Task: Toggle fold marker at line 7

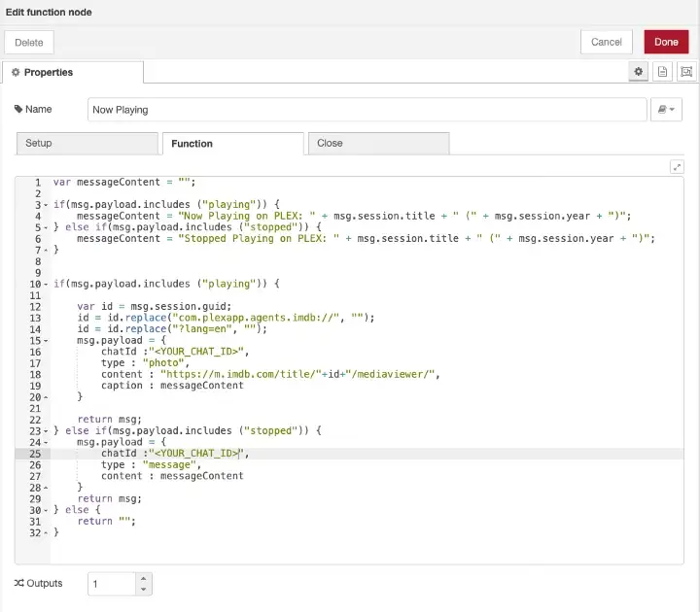Action: point(46,251)
